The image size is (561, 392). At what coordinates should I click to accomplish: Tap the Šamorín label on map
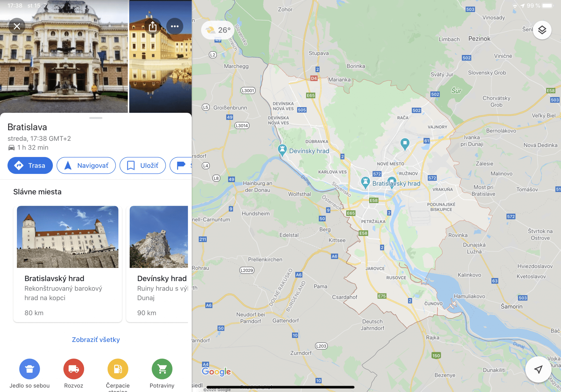(511, 306)
